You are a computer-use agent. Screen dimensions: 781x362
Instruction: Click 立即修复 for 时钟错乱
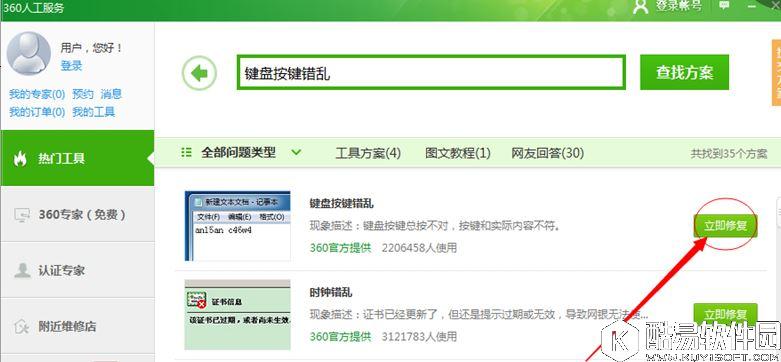pyautogui.click(x=725, y=314)
